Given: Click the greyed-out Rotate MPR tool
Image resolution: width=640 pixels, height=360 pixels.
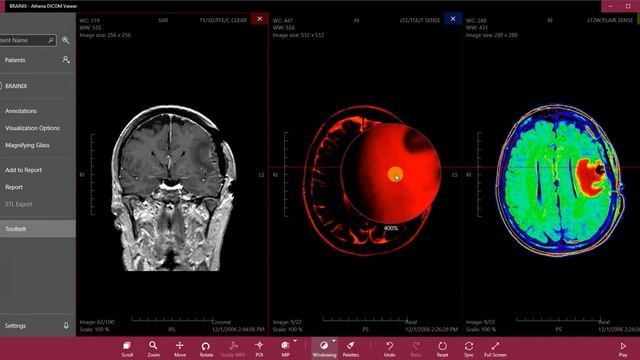Looking at the screenshot, I should coord(233,349).
